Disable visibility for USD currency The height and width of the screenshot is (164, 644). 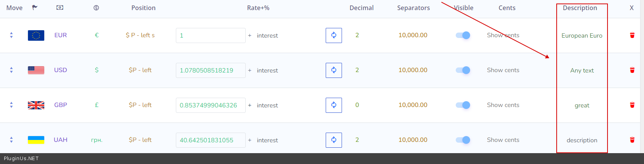pyautogui.click(x=463, y=70)
